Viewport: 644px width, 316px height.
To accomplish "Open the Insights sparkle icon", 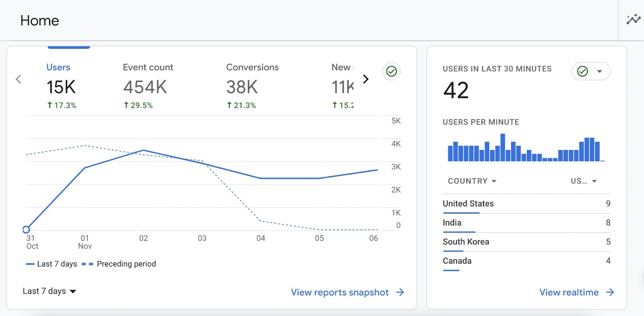I will 633,19.
